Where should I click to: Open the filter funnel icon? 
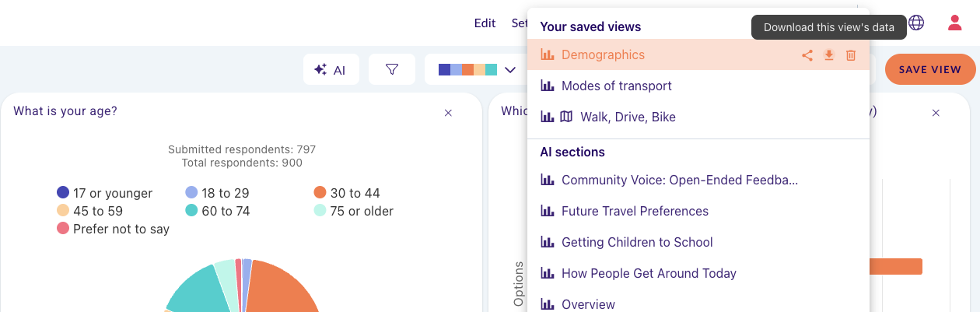tap(392, 69)
